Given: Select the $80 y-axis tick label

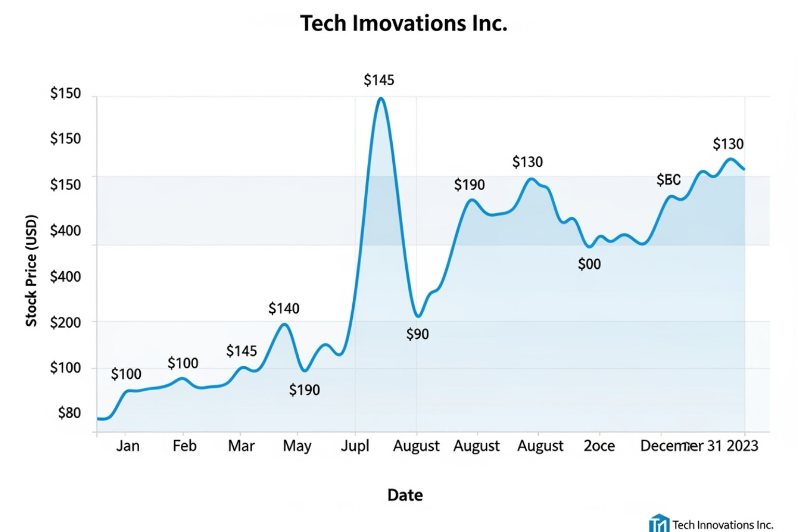Looking at the screenshot, I should coord(69,413).
